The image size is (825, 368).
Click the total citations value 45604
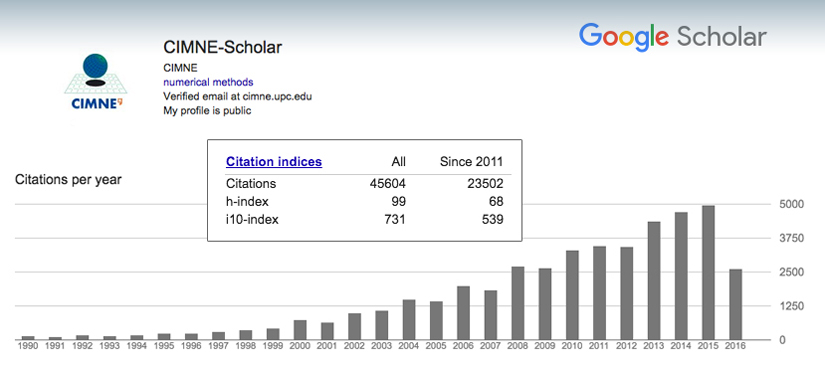pyautogui.click(x=388, y=184)
